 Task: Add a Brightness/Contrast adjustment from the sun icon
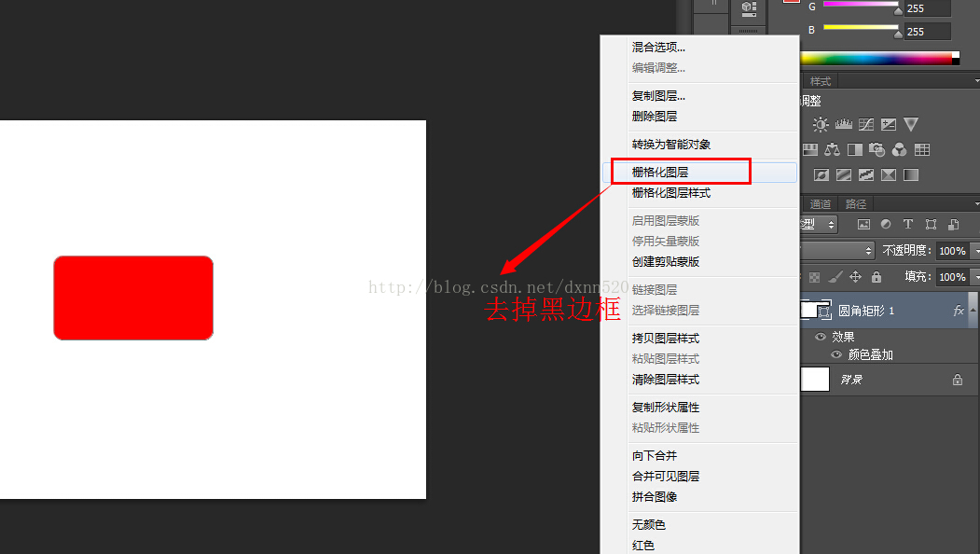[821, 124]
